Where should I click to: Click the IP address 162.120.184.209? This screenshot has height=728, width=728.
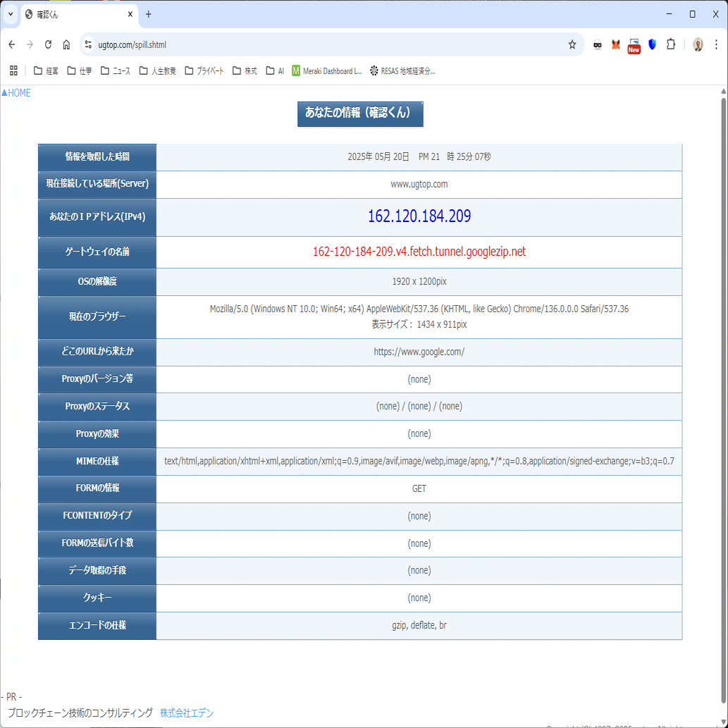pos(419,216)
